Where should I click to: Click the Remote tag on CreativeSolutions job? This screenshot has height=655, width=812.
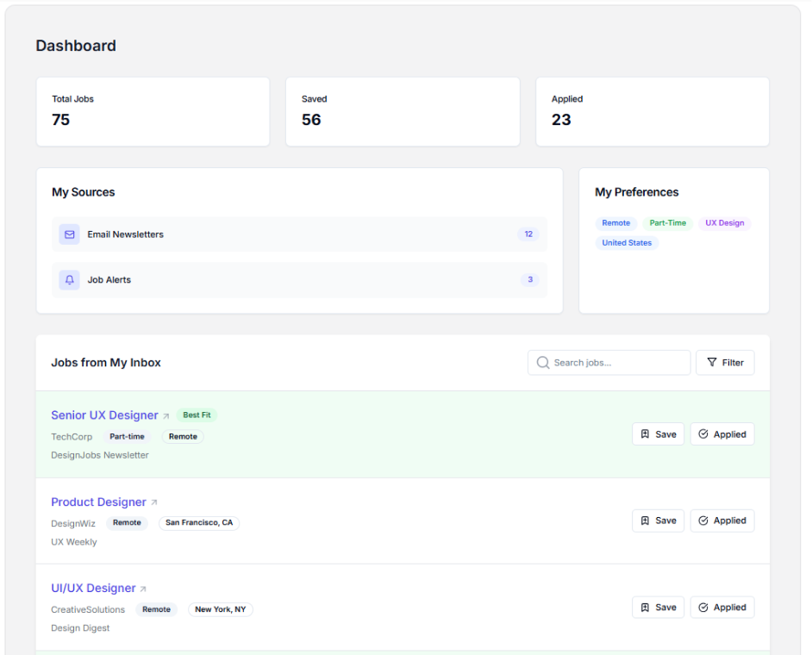156,609
